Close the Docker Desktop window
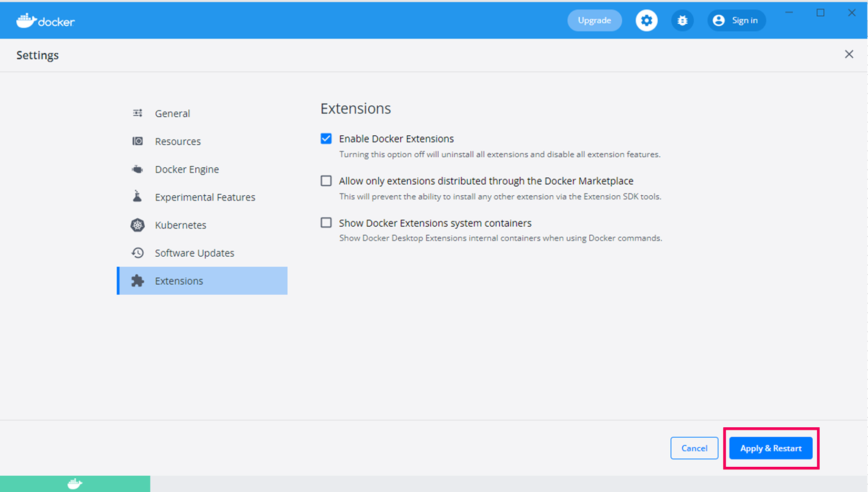 pos(852,13)
